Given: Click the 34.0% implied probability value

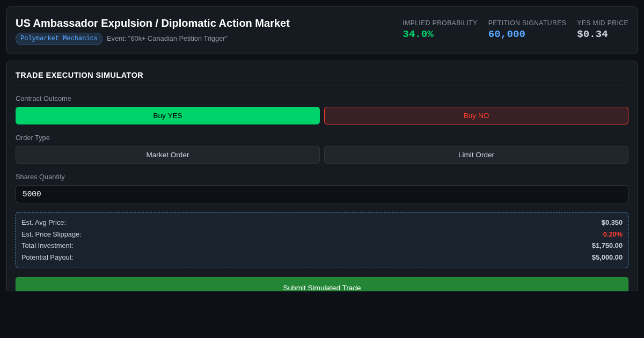Looking at the screenshot, I should point(418,34).
